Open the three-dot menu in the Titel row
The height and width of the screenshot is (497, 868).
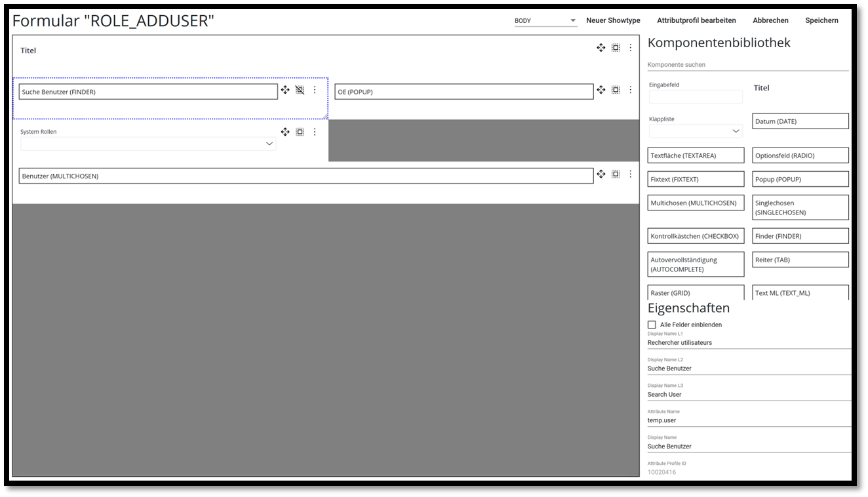tap(631, 48)
